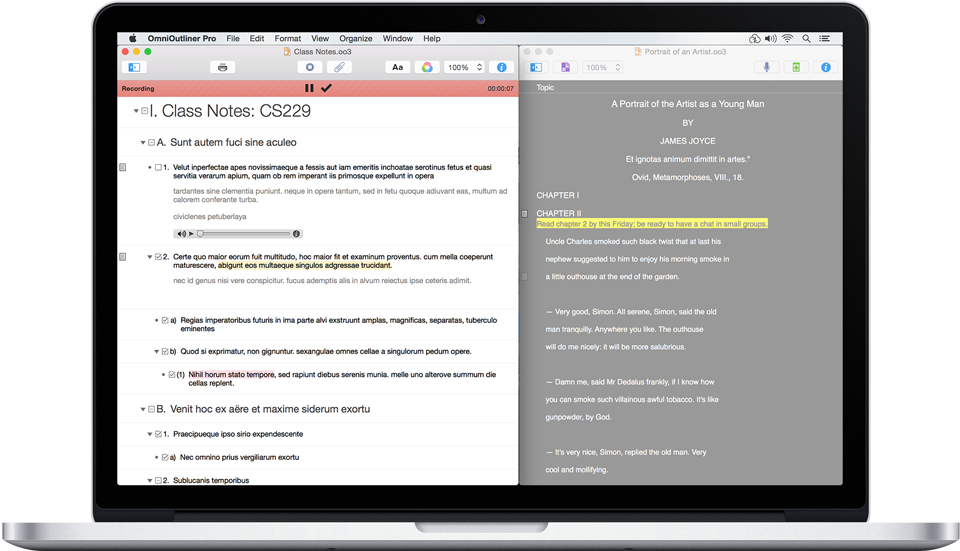Click the microphone icon in Portrait window
This screenshot has width=960, height=551.
pyautogui.click(x=767, y=67)
